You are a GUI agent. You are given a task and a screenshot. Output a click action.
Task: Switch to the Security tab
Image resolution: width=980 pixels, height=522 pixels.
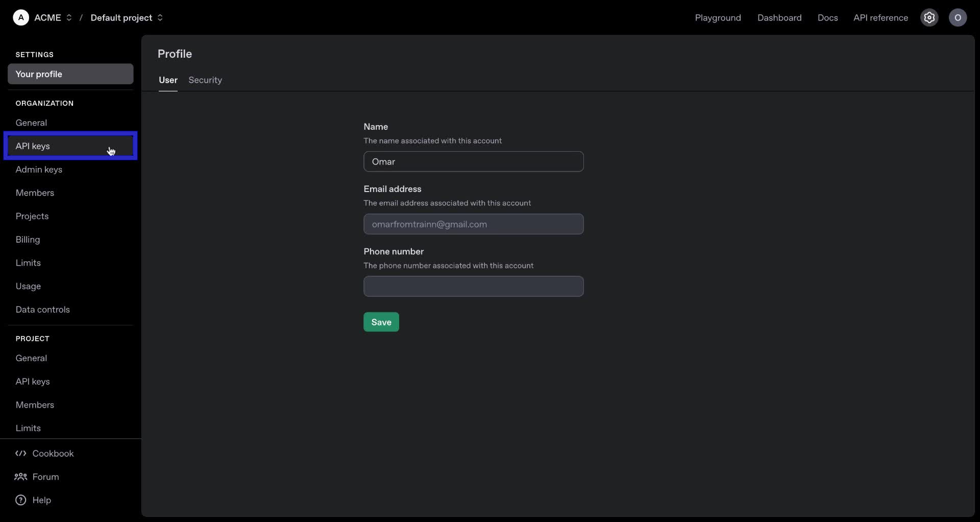(x=205, y=80)
